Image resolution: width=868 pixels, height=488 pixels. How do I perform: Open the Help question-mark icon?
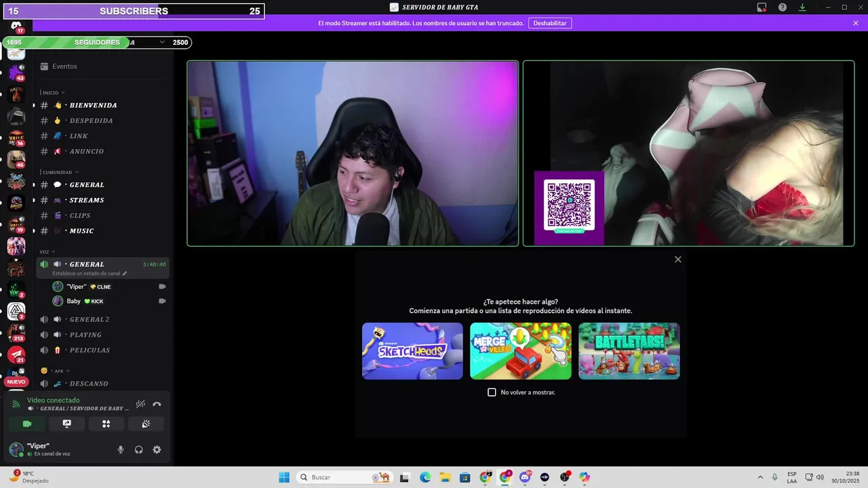782,7
